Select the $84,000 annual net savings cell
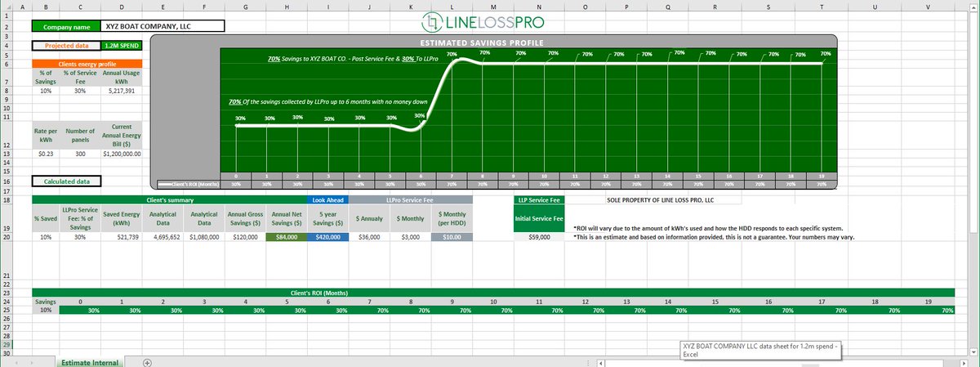Viewport: 980px width, 367px height. (285, 237)
